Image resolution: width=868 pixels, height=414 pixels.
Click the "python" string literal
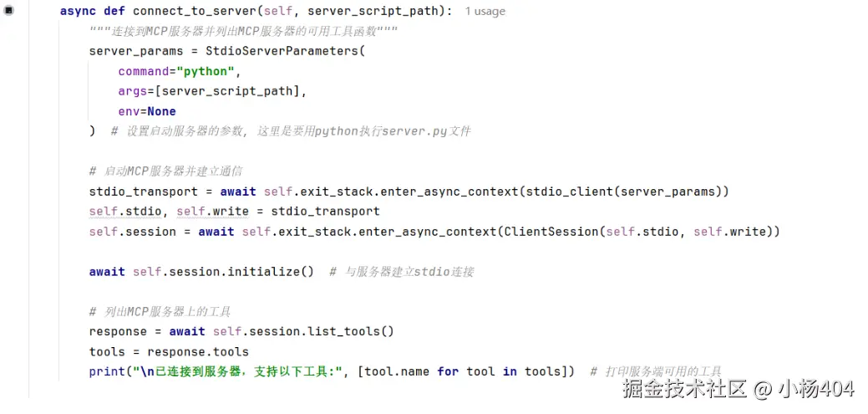click(206, 71)
